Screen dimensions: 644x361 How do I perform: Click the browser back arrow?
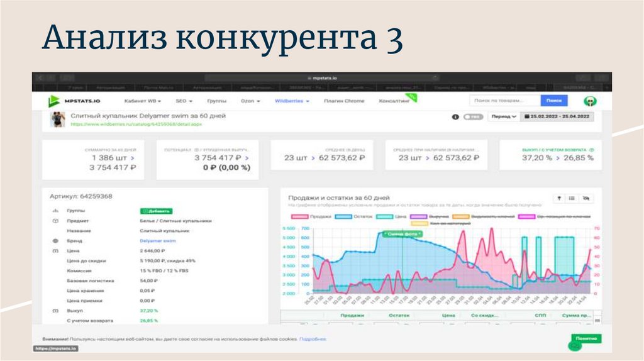[40, 77]
